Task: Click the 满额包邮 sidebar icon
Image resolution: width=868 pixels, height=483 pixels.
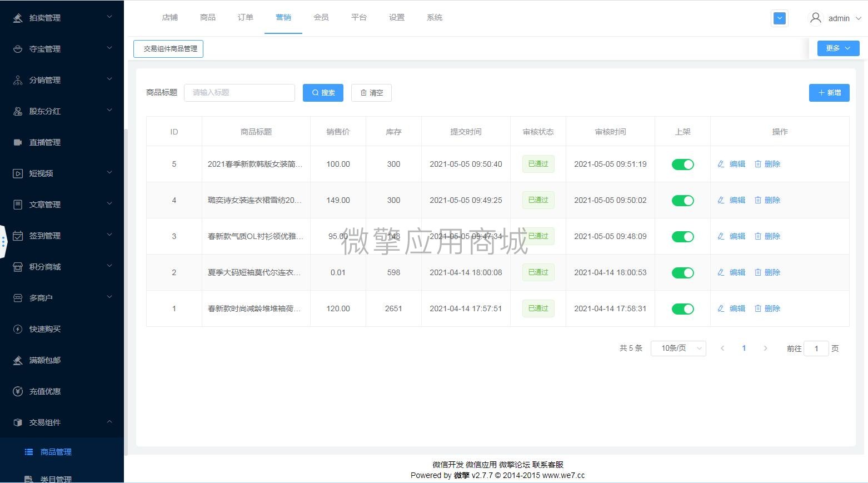Action: point(18,360)
